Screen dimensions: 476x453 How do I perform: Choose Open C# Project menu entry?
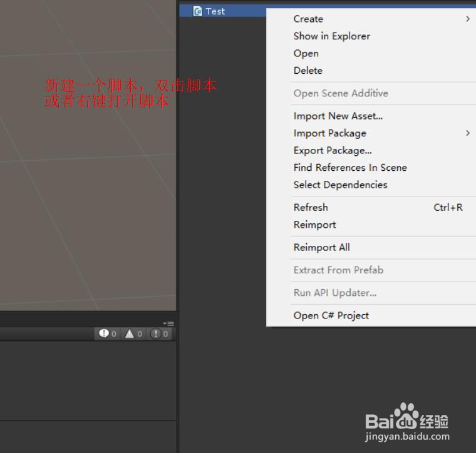click(x=371, y=315)
